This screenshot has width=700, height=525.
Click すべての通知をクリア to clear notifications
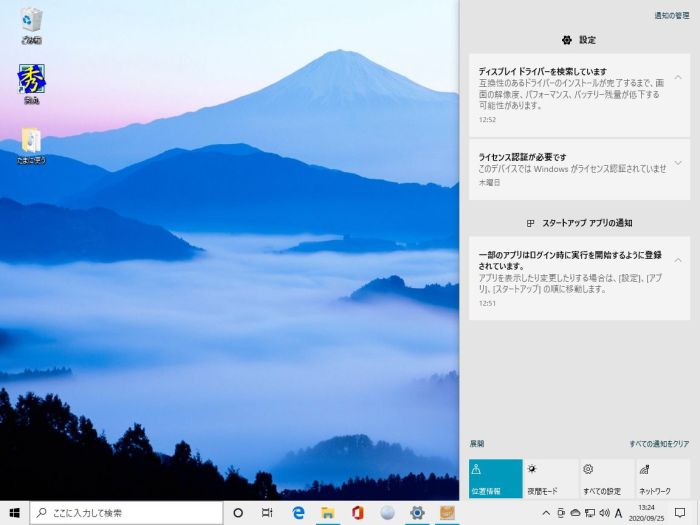pos(658,443)
